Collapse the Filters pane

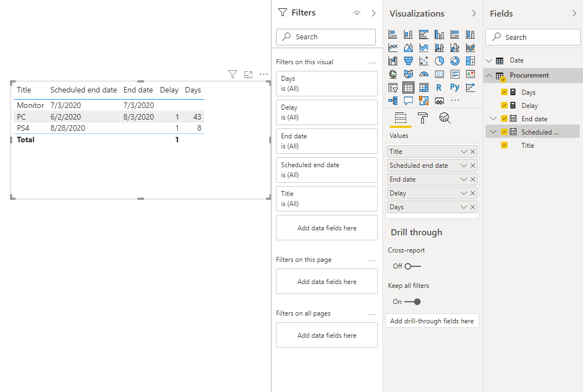tap(374, 13)
